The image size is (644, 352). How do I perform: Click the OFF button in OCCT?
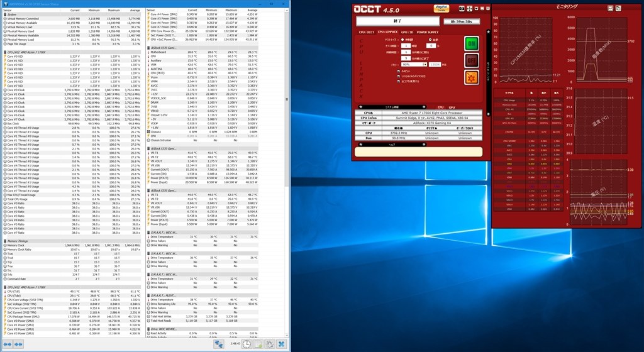(x=472, y=60)
